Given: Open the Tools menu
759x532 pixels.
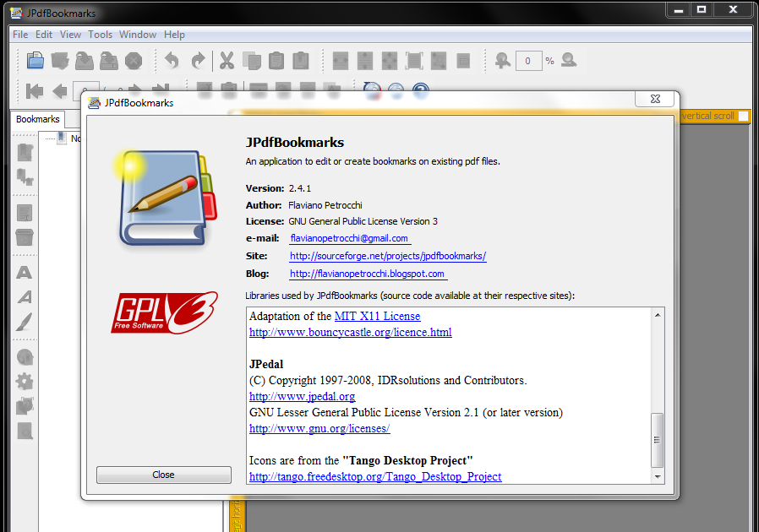Looking at the screenshot, I should click(101, 35).
